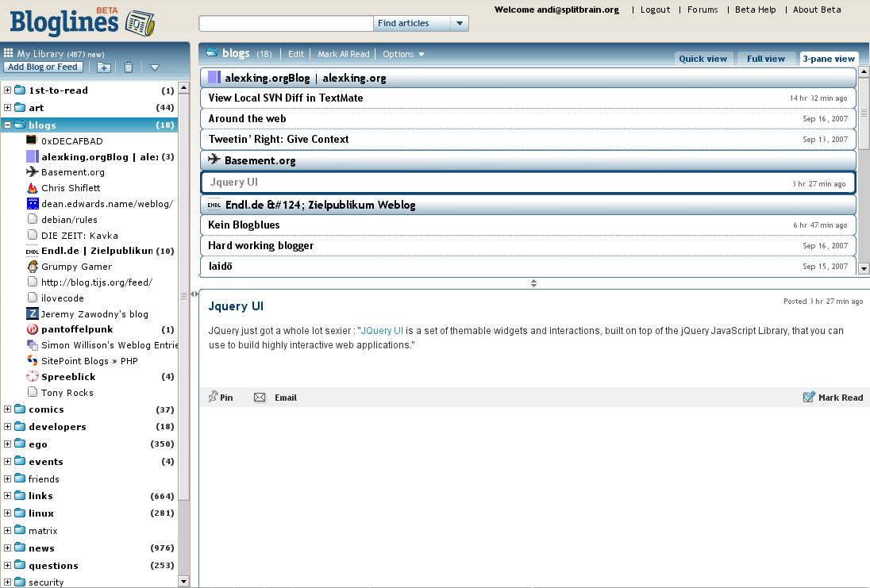
Task: Expand the comics folder
Action: click(7, 409)
